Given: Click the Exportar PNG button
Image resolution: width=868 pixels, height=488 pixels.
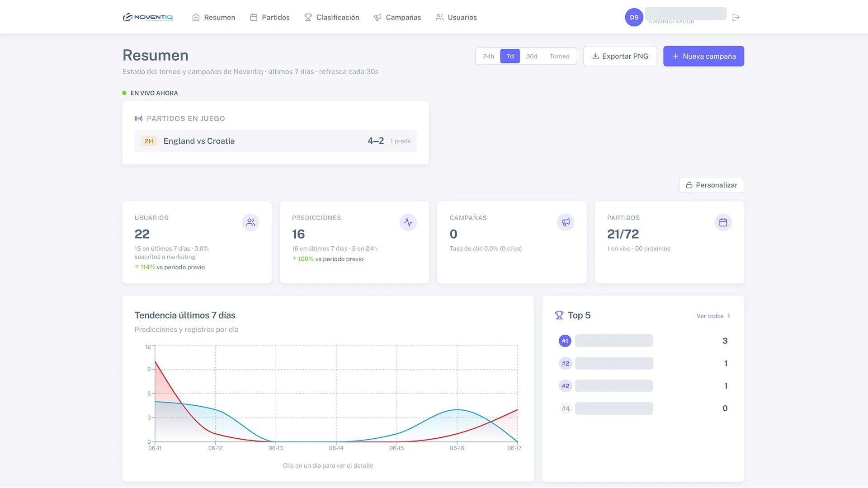Looking at the screenshot, I should click(x=620, y=56).
